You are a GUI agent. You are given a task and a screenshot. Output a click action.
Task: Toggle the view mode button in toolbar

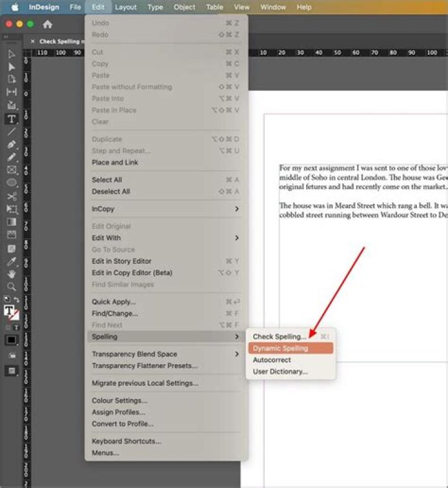point(11,371)
